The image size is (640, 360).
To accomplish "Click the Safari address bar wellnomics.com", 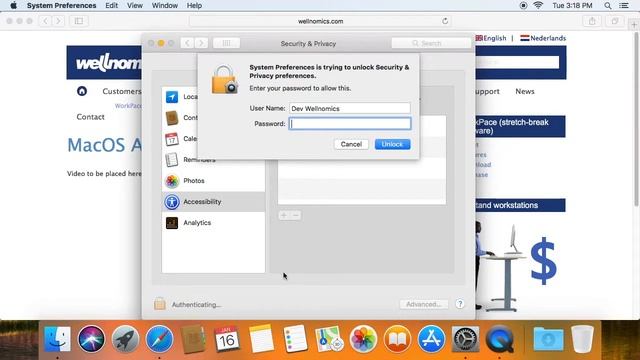I will point(320,21).
